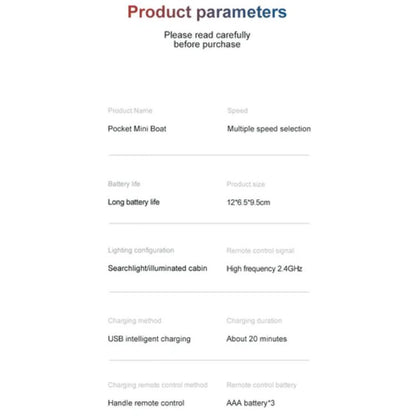
Task: Click the 'Battery life' label
Action: click(124, 184)
